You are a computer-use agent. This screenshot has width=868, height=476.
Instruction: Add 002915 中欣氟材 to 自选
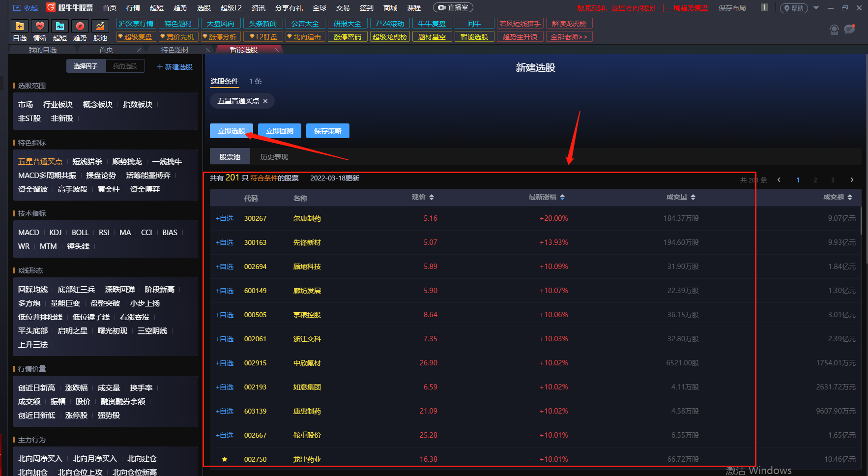coord(225,363)
